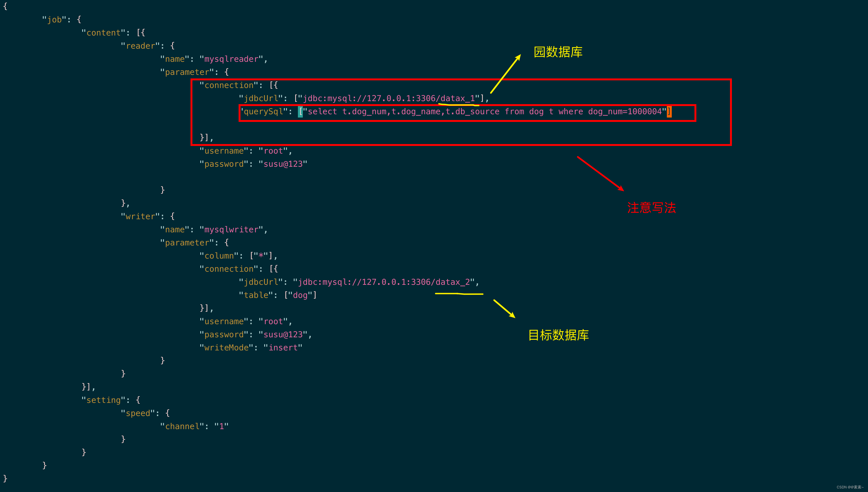Click the "speed" key
868x492 pixels.
[x=138, y=413]
